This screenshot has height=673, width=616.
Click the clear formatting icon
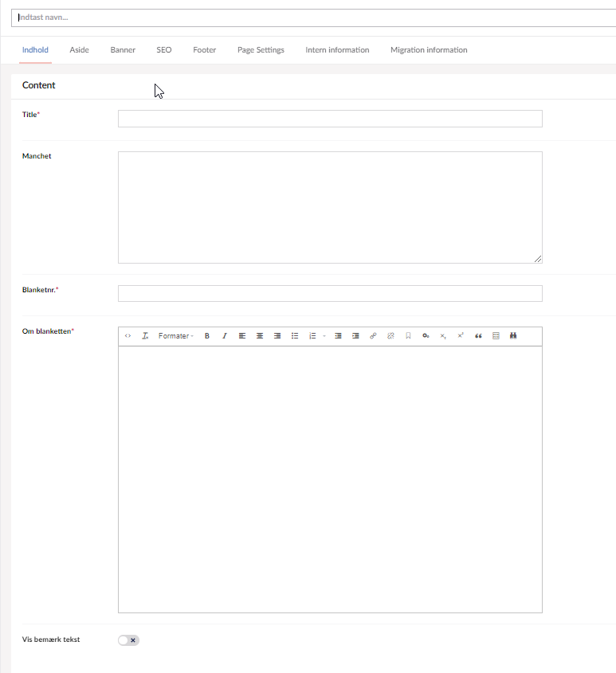coord(145,336)
